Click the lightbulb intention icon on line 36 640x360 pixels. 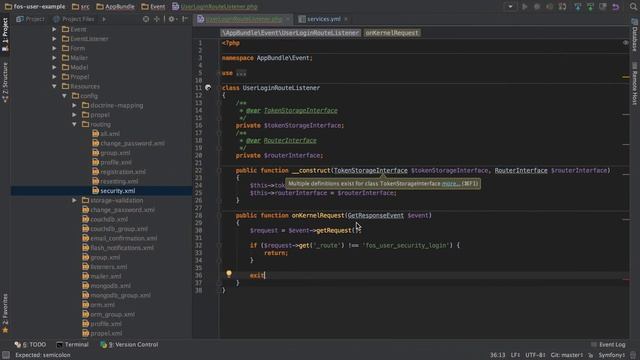[229, 274]
